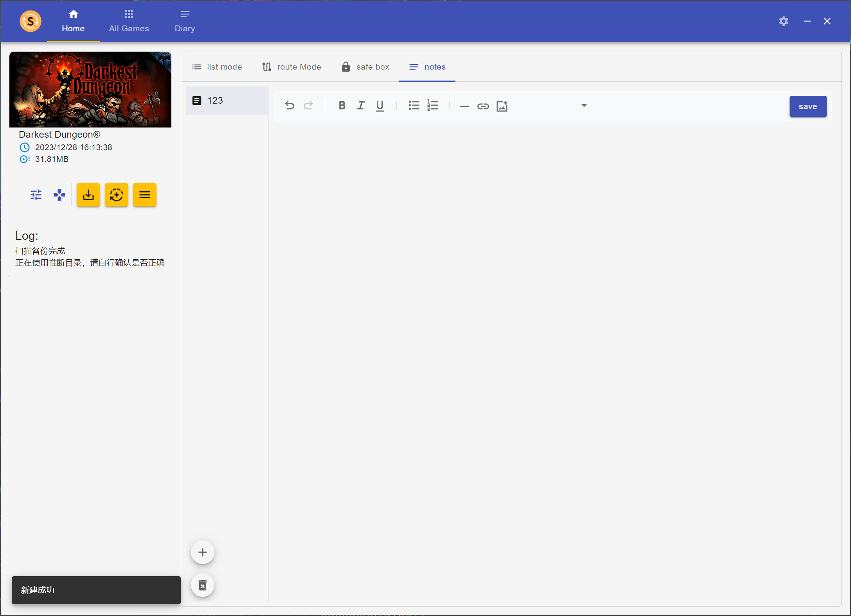
Task: Open the formatting dropdown arrow in the editor toolbar
Action: point(584,105)
